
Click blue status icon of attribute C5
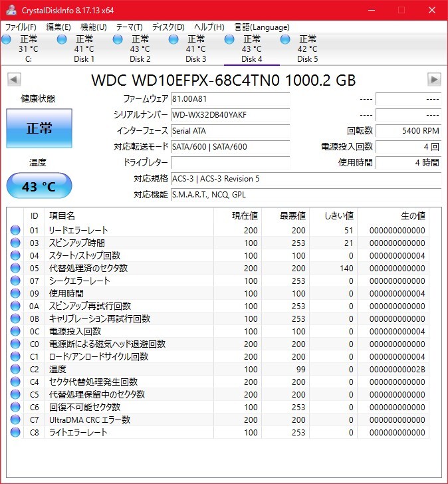point(15,394)
